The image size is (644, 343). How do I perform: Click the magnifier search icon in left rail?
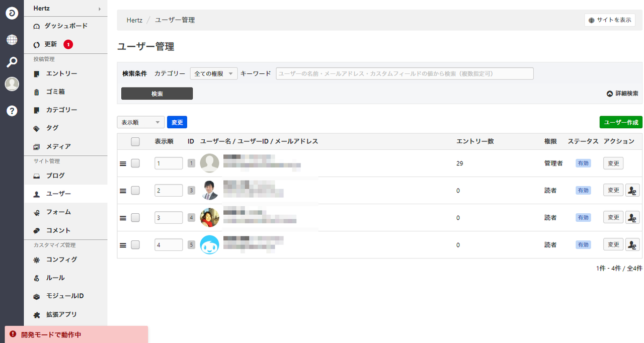[12, 62]
